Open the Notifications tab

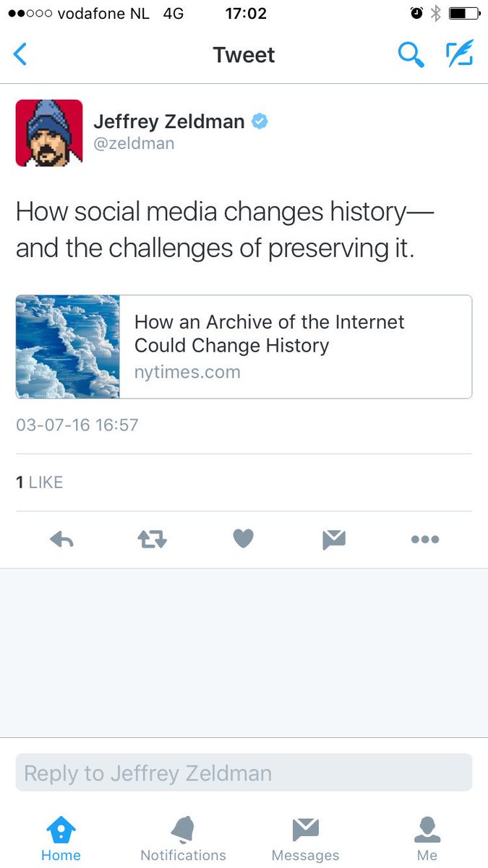point(183,839)
